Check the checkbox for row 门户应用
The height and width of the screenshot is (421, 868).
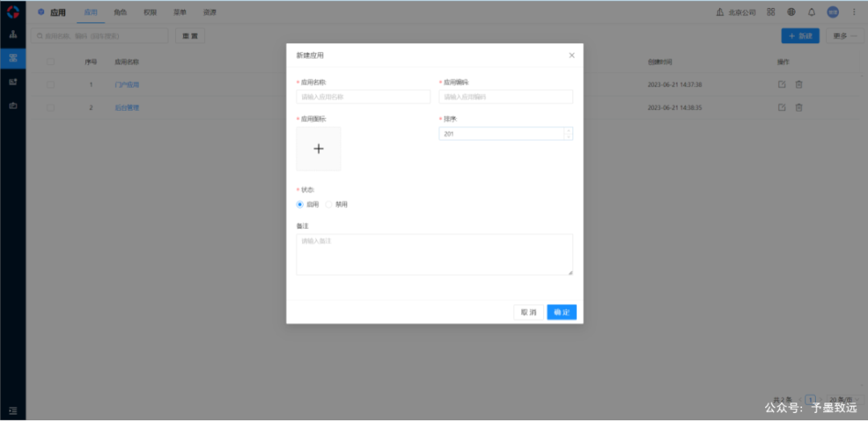point(51,84)
